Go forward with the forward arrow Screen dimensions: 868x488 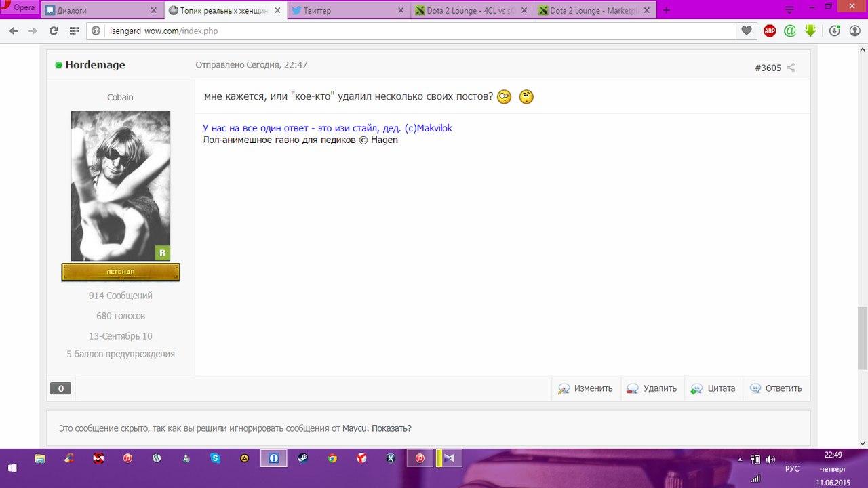pyautogui.click(x=33, y=30)
